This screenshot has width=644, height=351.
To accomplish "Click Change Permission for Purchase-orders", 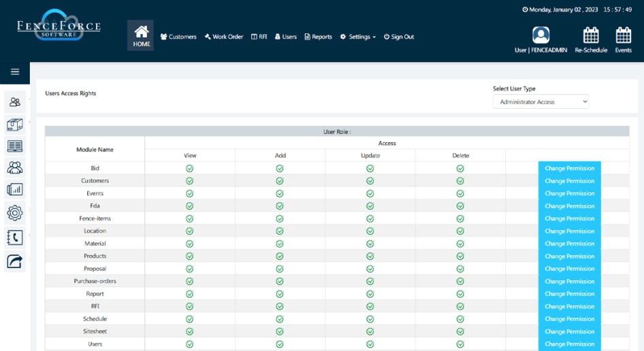I will click(x=570, y=281).
